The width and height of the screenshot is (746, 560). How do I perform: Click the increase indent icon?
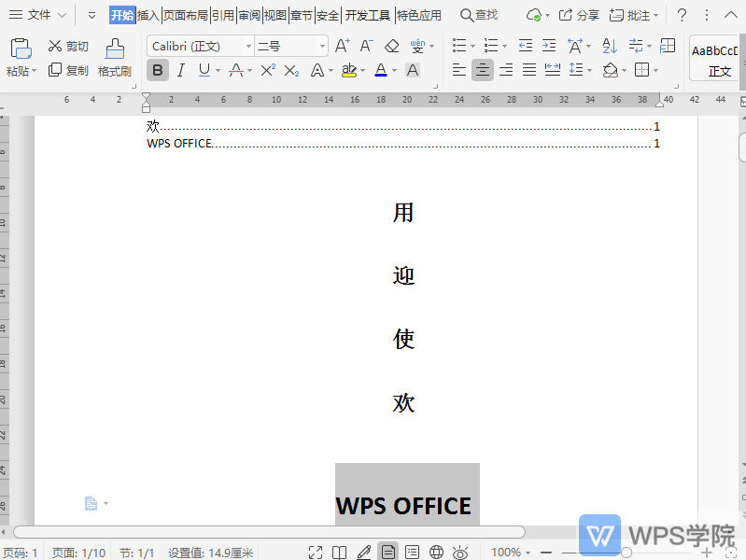point(549,46)
